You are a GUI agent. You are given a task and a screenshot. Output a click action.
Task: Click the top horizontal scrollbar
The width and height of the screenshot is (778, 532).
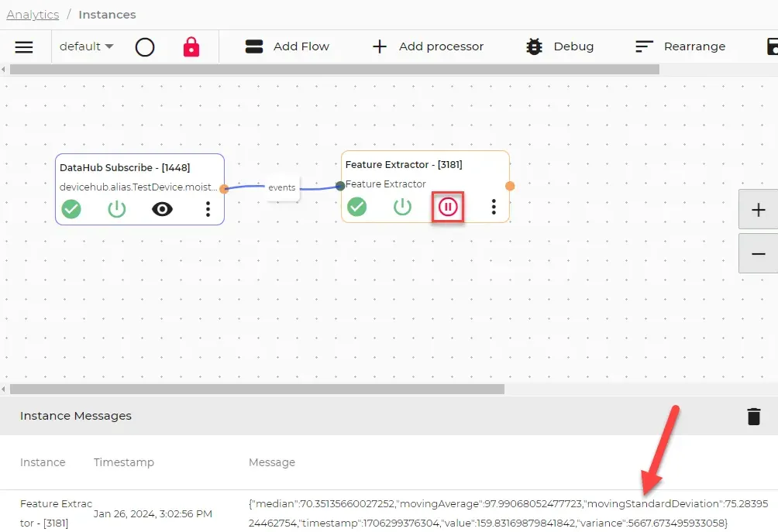click(335, 70)
